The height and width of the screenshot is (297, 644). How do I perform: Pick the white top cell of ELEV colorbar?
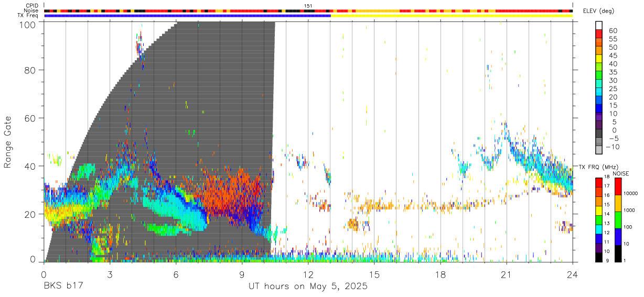coord(599,25)
